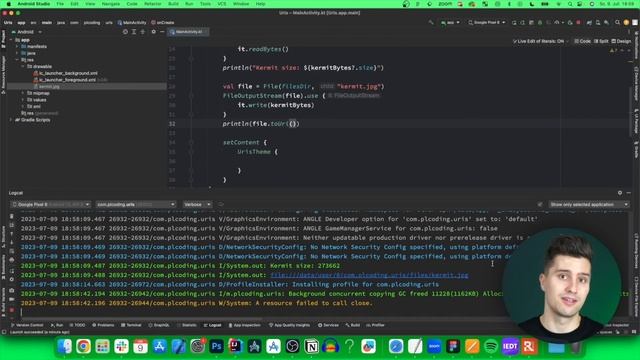Open the Problems tool window tab
Screen dimensions: 640x360
(103, 325)
